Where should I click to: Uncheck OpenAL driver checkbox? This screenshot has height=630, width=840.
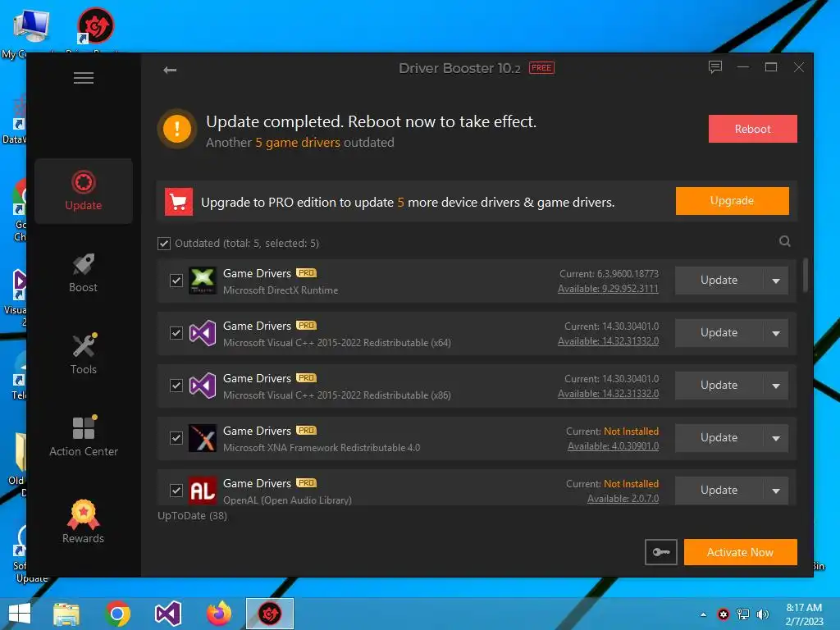(x=176, y=491)
